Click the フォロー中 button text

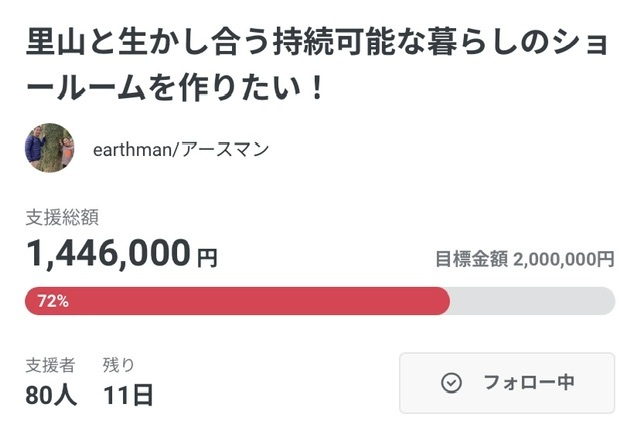coord(529,383)
